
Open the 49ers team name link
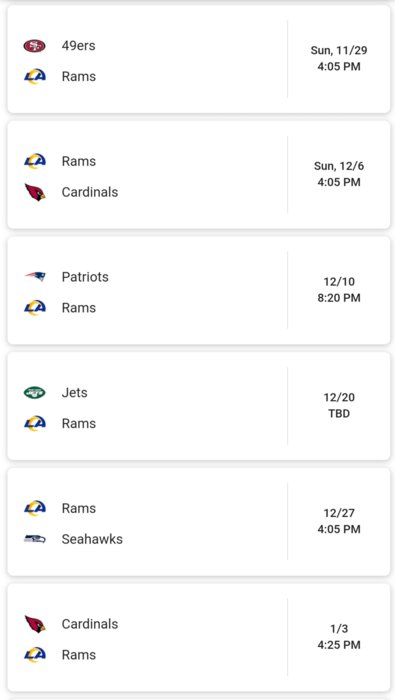pos(79,46)
